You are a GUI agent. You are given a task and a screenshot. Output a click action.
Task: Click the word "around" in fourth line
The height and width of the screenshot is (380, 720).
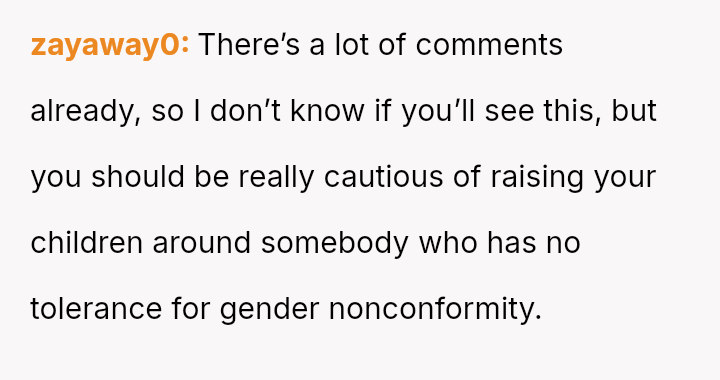point(202,243)
